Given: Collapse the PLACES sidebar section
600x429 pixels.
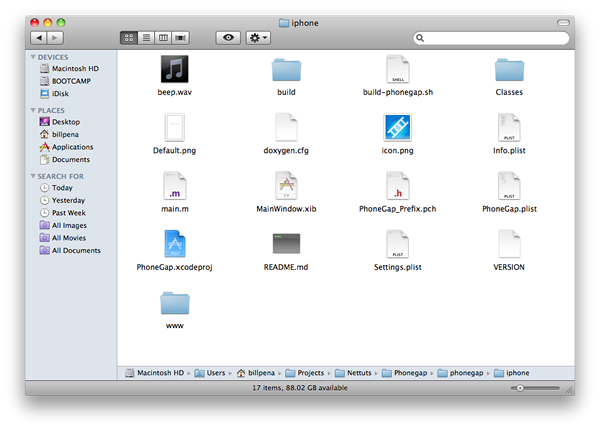Looking at the screenshot, I should pos(33,110).
